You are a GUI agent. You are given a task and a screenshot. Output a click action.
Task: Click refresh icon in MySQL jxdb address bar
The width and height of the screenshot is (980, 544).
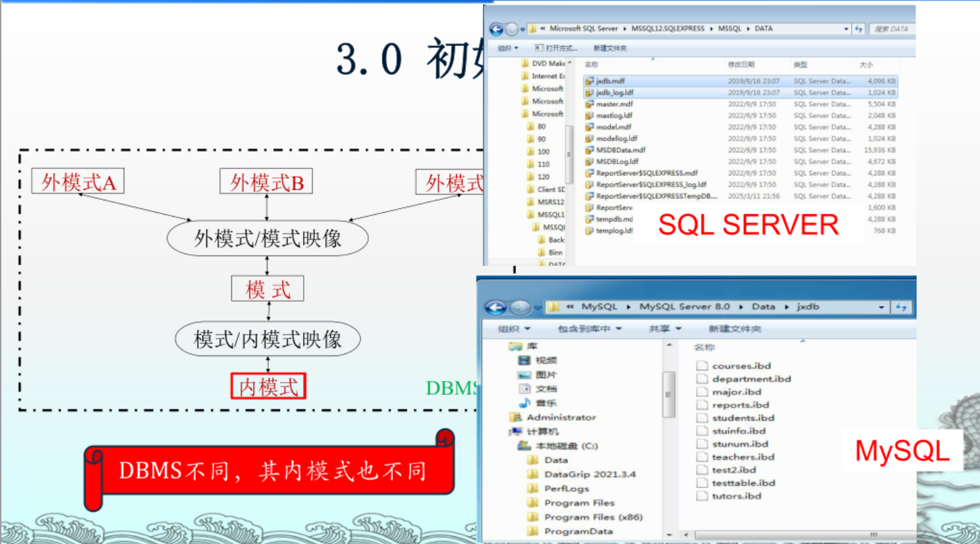[901, 307]
